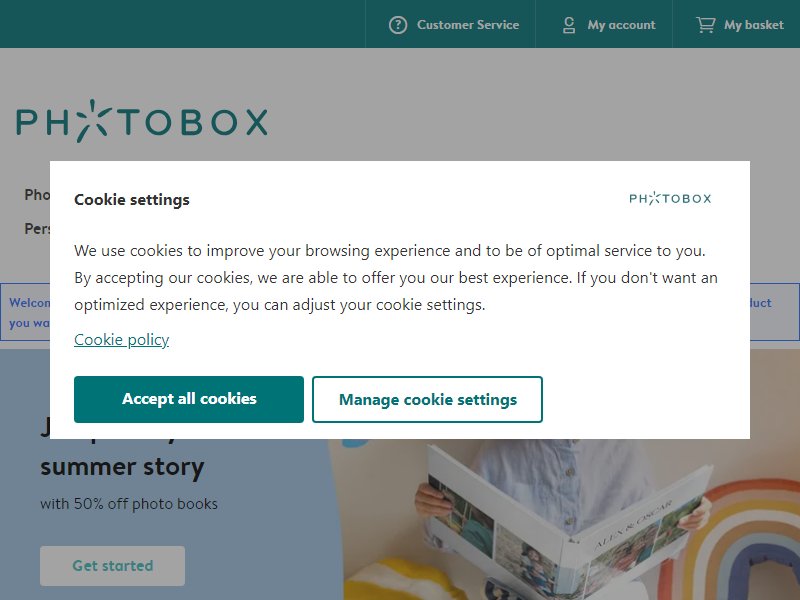Click the My basket cart icon
Viewport: 800px width, 600px height.
click(706, 24)
